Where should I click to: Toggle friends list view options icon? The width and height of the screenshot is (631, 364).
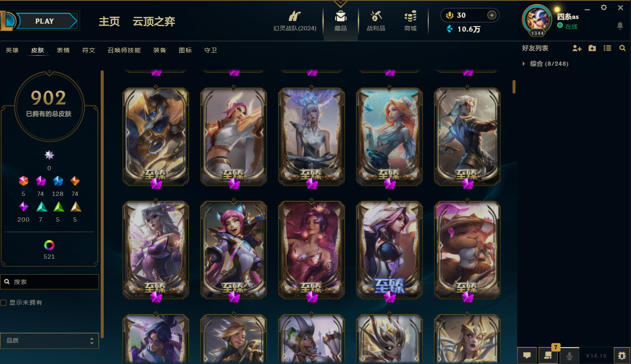point(607,48)
